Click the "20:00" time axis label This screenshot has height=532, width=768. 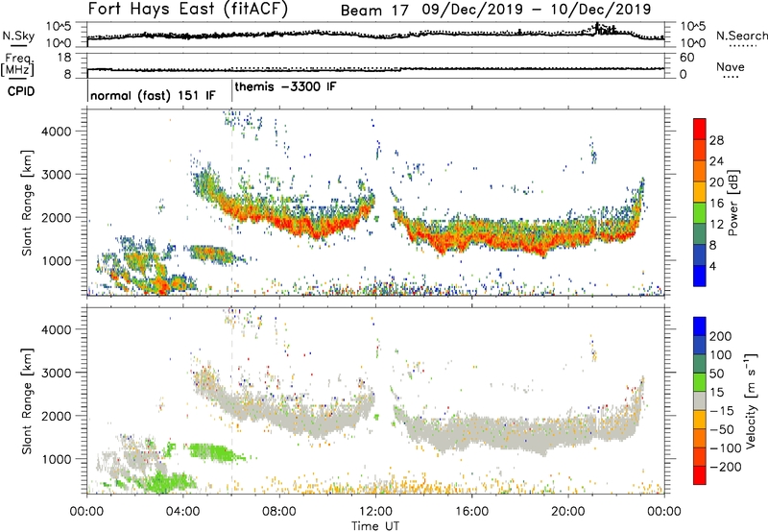tap(568, 512)
